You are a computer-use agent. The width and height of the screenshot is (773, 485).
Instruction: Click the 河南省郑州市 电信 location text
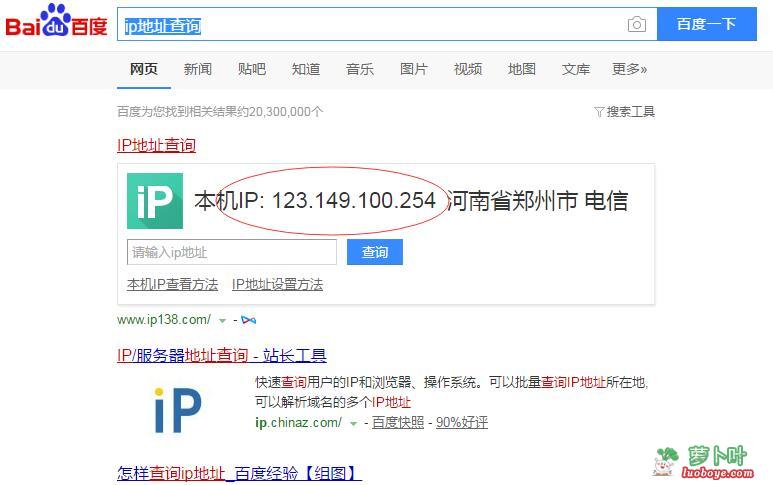click(538, 201)
